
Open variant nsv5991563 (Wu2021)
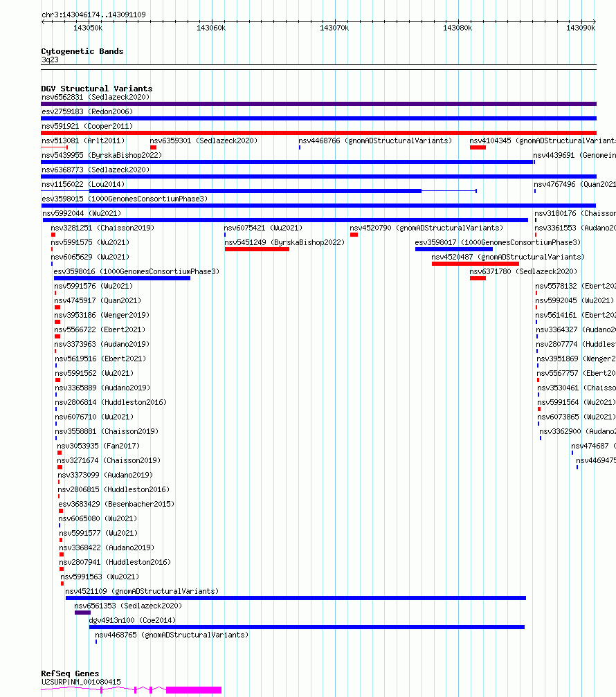click(100, 577)
